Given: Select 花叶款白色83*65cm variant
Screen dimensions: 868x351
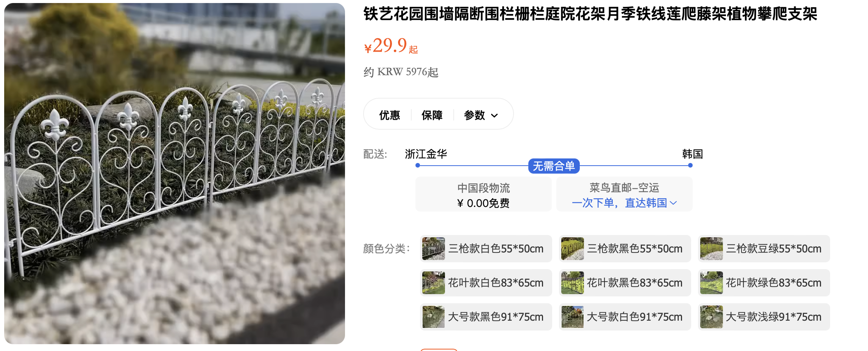Looking at the screenshot, I should tap(486, 283).
